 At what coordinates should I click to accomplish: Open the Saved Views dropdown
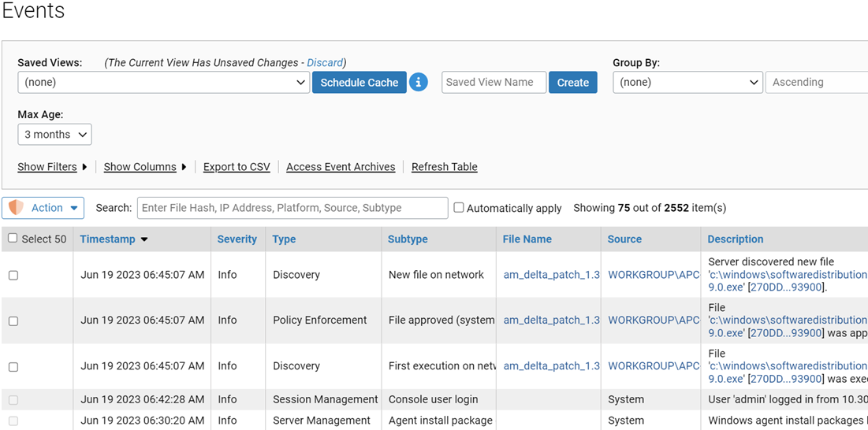pos(163,82)
